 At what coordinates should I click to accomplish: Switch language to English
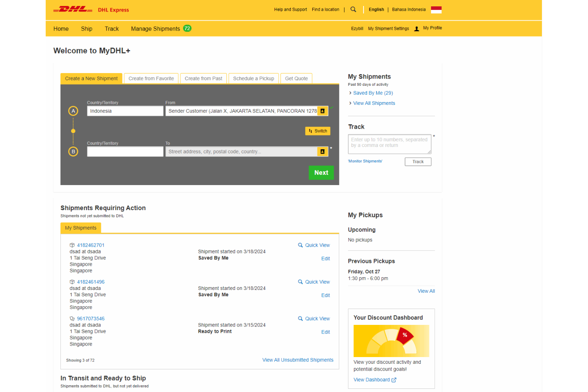376,10
